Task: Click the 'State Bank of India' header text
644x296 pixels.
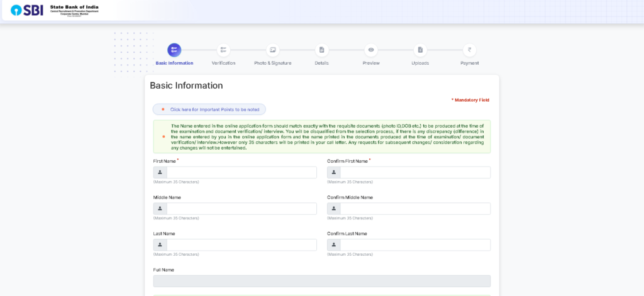Action: (x=74, y=8)
